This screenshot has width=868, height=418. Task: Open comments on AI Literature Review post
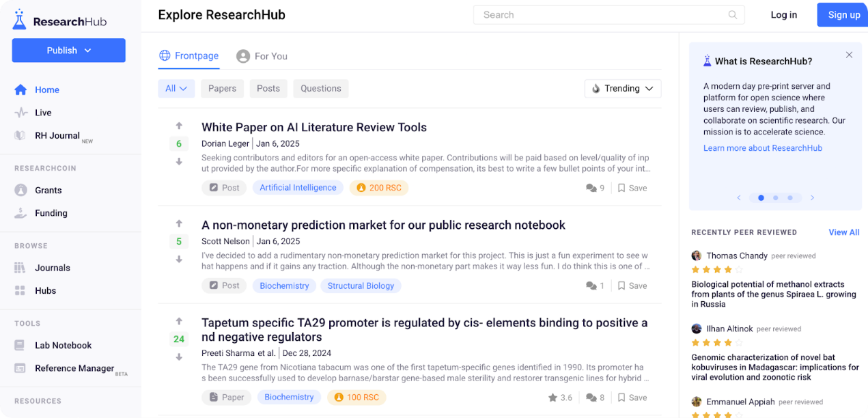tap(595, 188)
